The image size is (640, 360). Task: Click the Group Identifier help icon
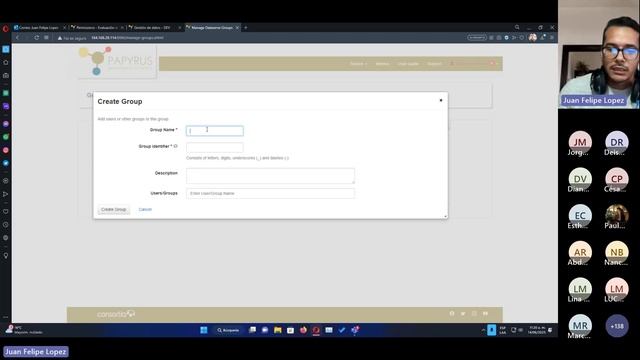(176, 146)
